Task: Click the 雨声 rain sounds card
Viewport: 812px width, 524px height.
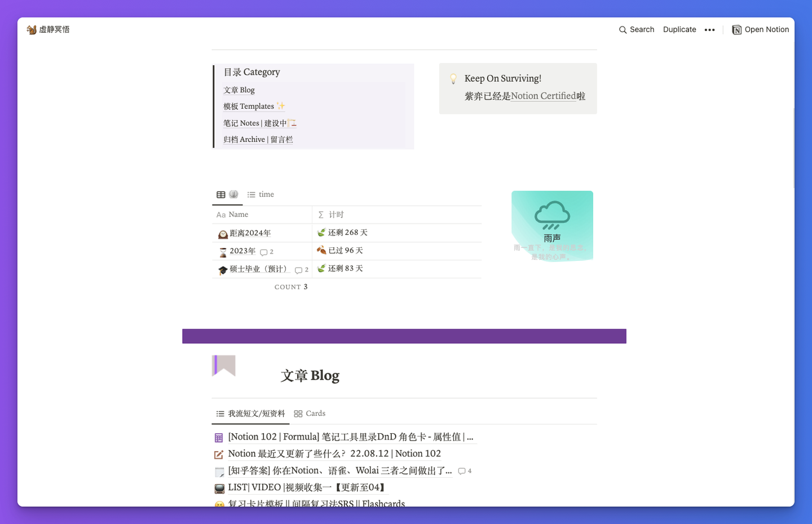Action: point(552,226)
